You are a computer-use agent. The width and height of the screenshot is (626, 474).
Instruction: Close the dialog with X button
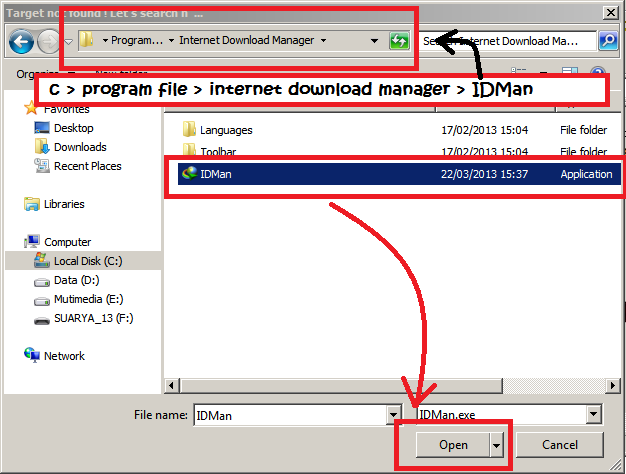[611, 13]
